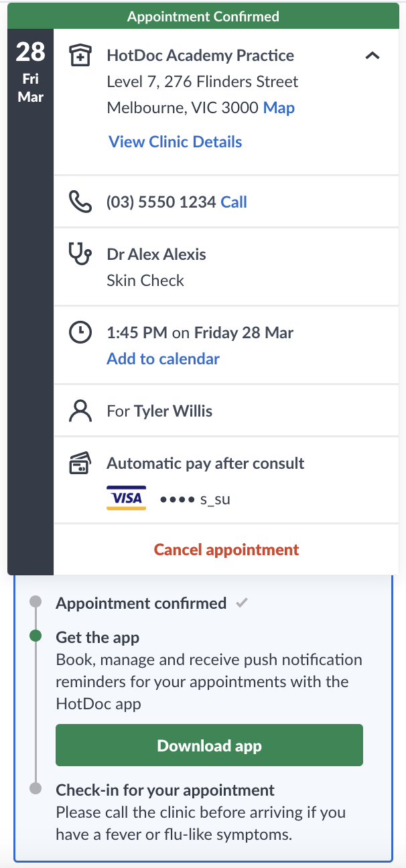
Task: Tap Call next to the phone number
Action: pos(234,202)
